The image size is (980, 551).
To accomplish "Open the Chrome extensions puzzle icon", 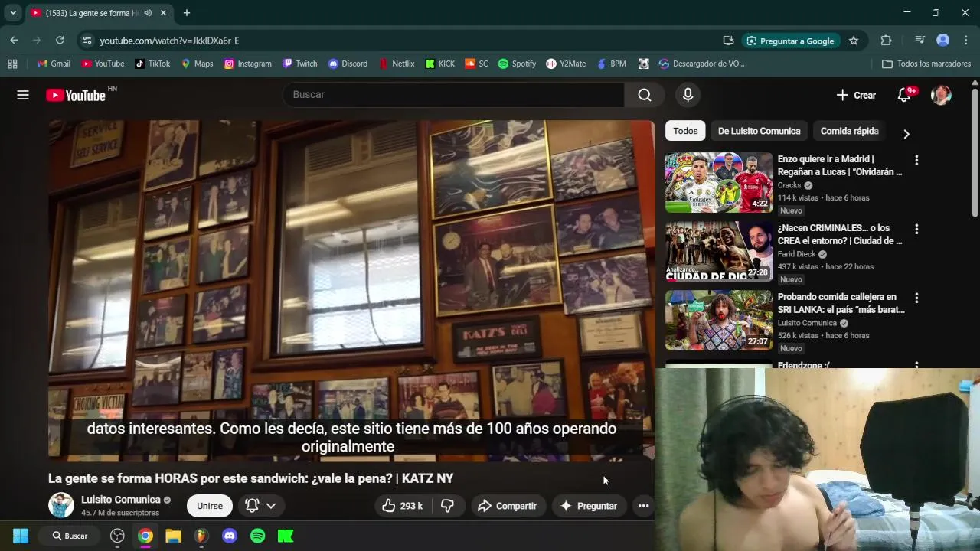I will click(x=886, y=41).
